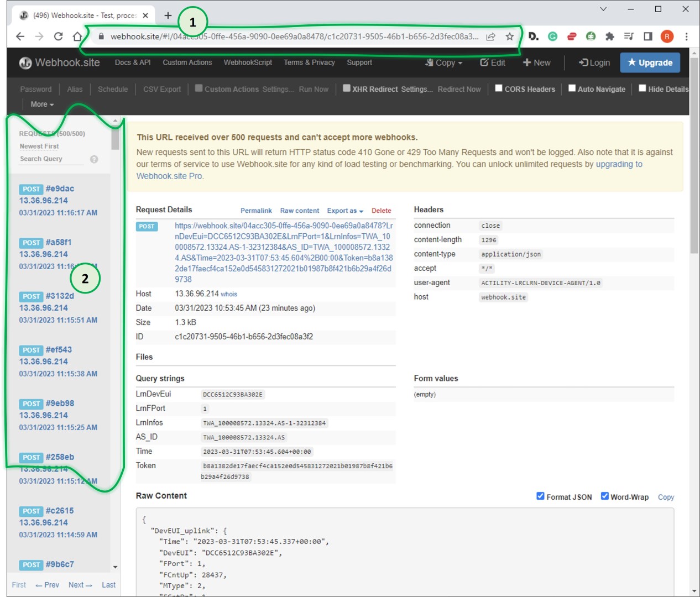Bookmark this page with the star icon
This screenshot has width=700, height=597.
[509, 36]
